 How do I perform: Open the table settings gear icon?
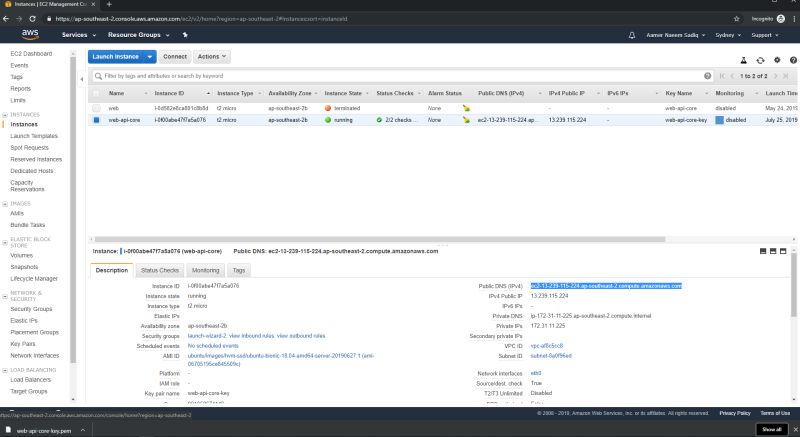point(777,60)
